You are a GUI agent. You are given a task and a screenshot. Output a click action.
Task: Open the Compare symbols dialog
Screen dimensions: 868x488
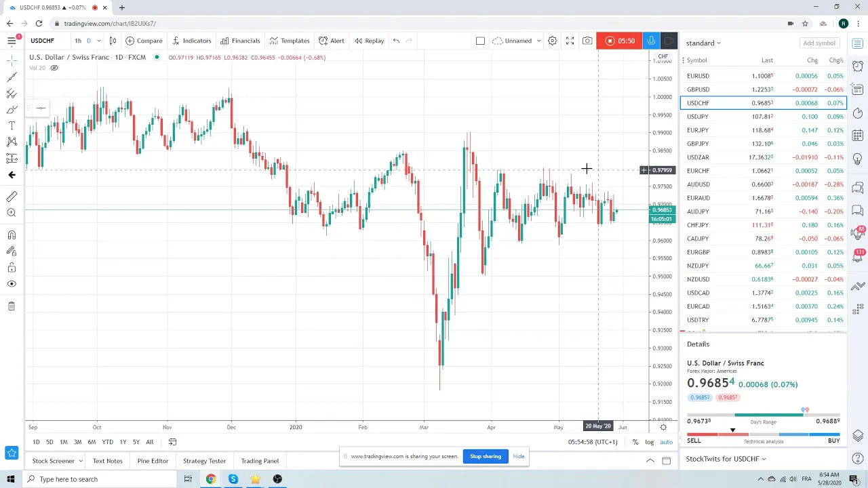click(x=144, y=41)
